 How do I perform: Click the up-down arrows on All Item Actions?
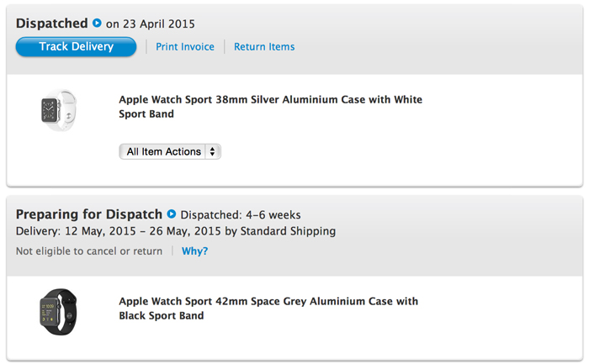coord(213,151)
